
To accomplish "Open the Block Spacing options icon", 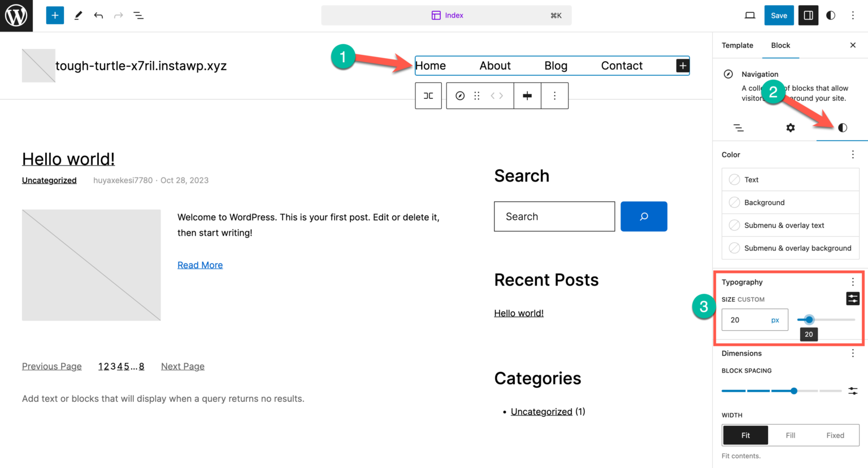I will [x=853, y=391].
